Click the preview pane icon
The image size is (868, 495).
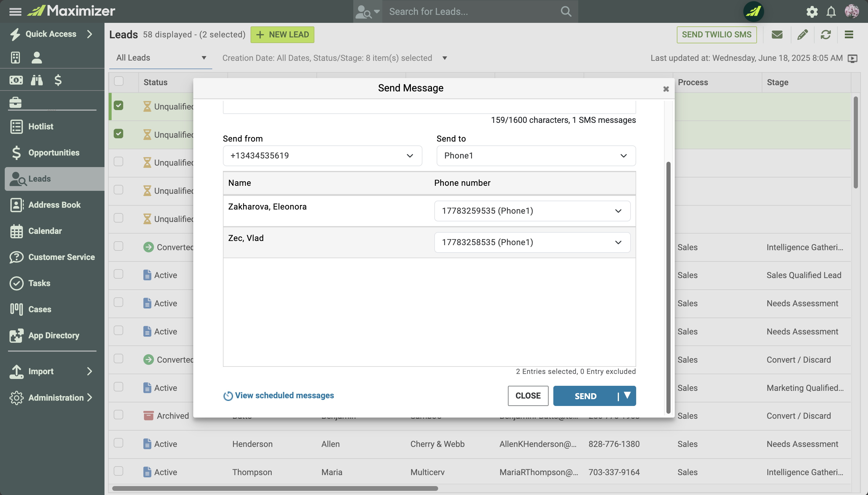(x=852, y=58)
